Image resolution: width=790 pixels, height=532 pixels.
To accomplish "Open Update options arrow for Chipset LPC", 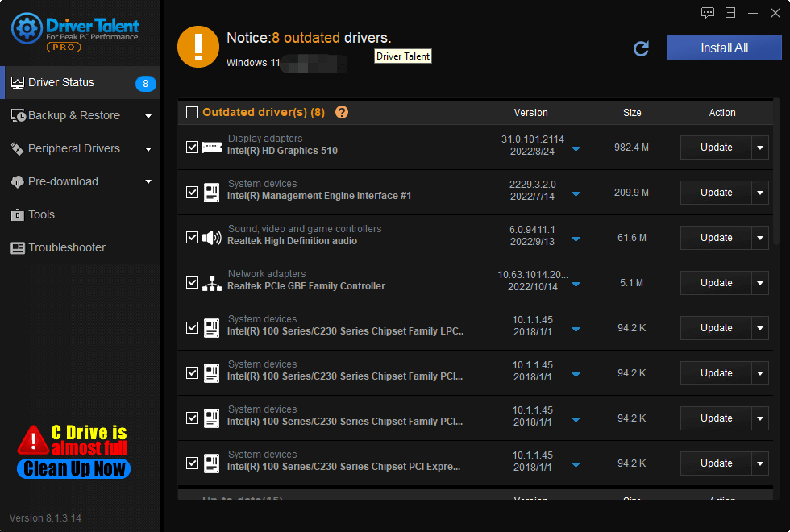I will pyautogui.click(x=760, y=328).
